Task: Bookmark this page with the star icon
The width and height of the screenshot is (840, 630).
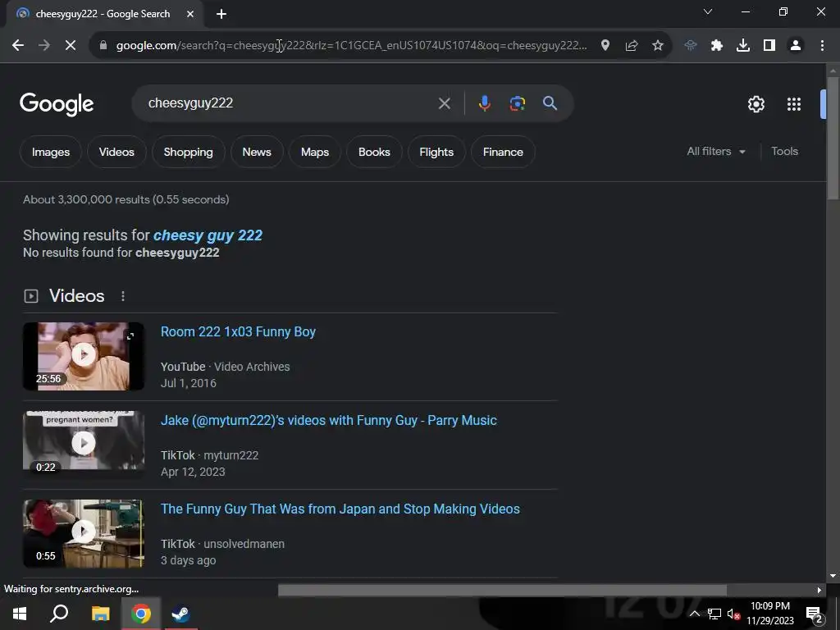Action: [x=658, y=46]
